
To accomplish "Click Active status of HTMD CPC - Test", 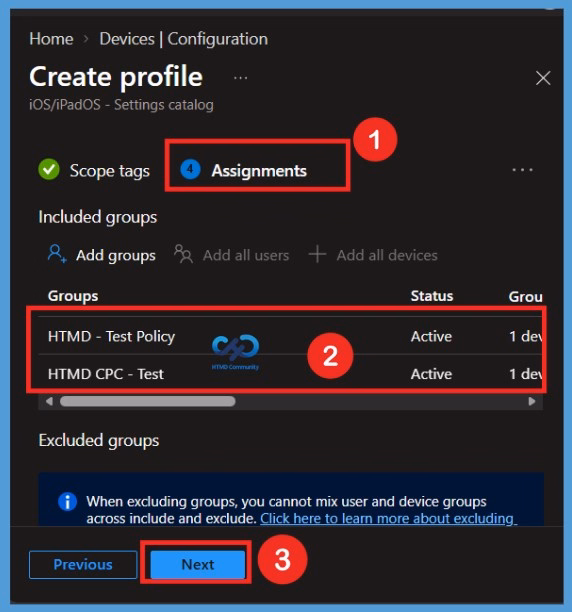I will pyautogui.click(x=431, y=374).
